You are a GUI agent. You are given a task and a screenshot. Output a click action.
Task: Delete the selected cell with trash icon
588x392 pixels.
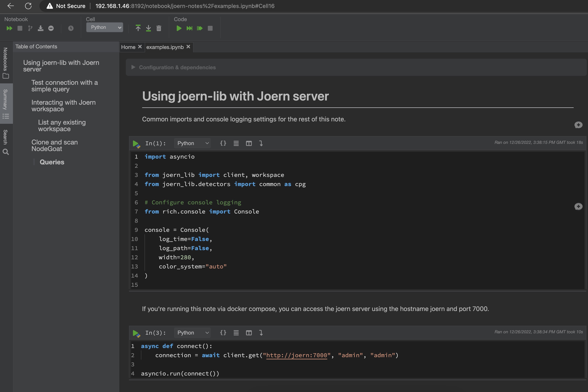tap(159, 28)
